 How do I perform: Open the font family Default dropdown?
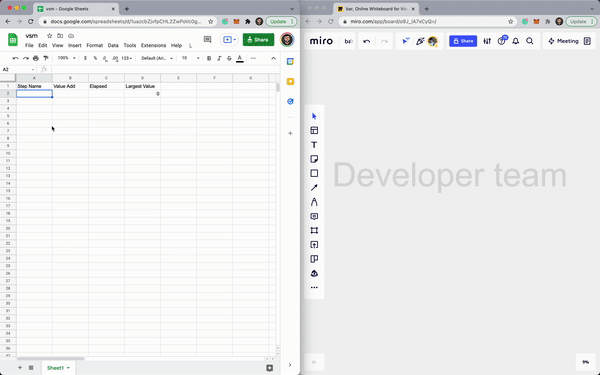click(x=157, y=58)
